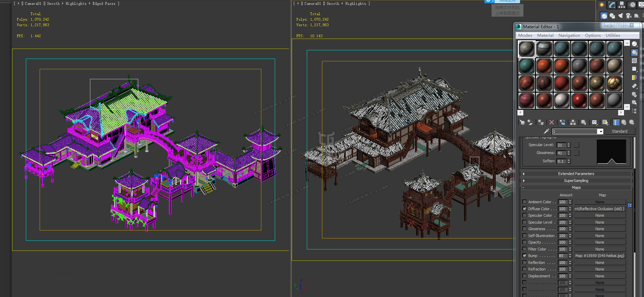Open the Material menu
Screen dimensions: 644x297
click(x=545, y=35)
